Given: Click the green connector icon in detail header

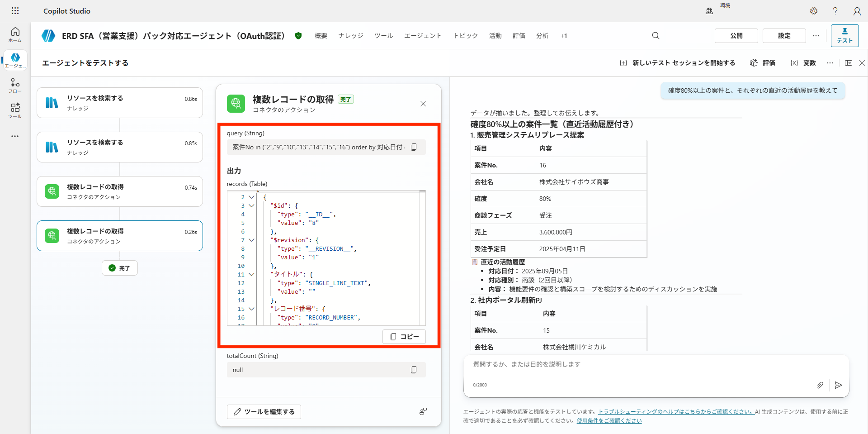Looking at the screenshot, I should click(x=236, y=104).
